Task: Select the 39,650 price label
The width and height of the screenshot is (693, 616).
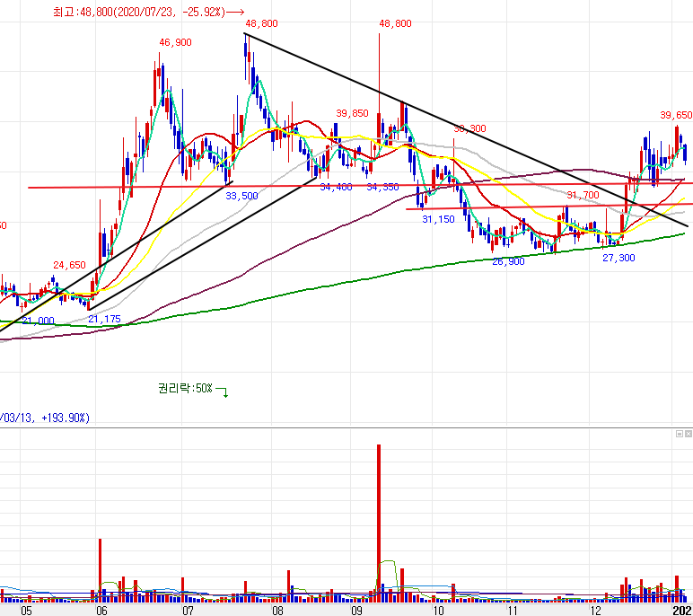Action: 676,115
